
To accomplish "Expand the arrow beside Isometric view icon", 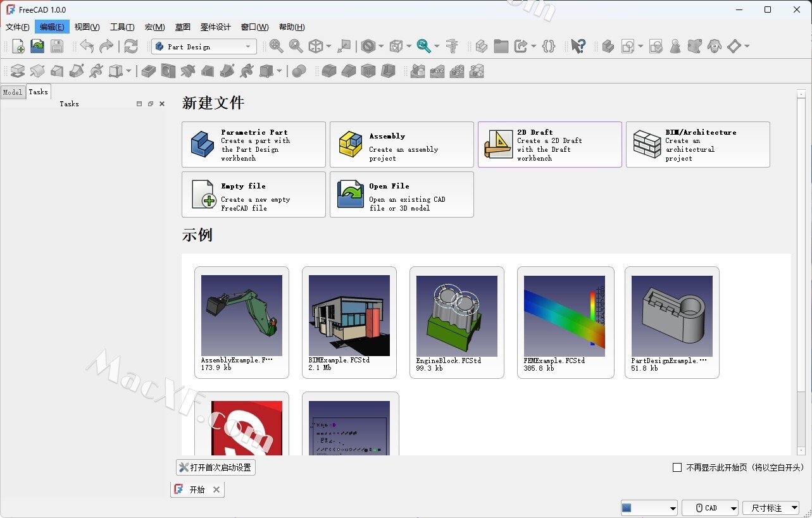I will 328,47.
